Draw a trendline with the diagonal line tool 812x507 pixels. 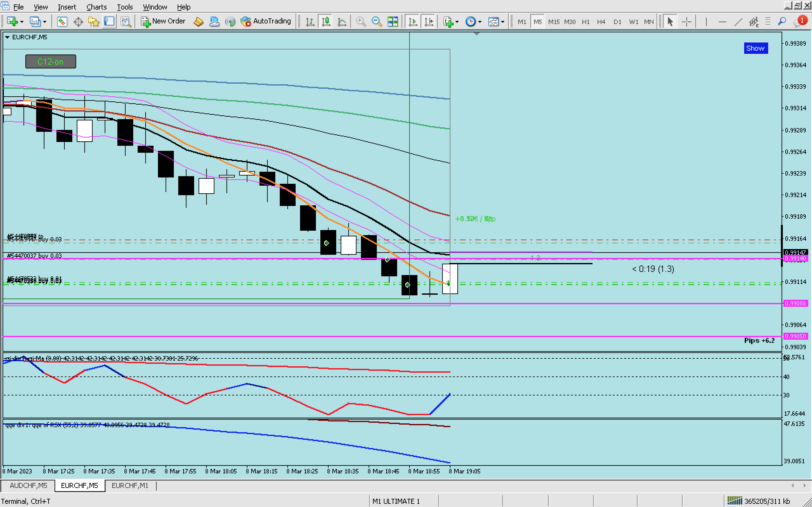pos(738,22)
